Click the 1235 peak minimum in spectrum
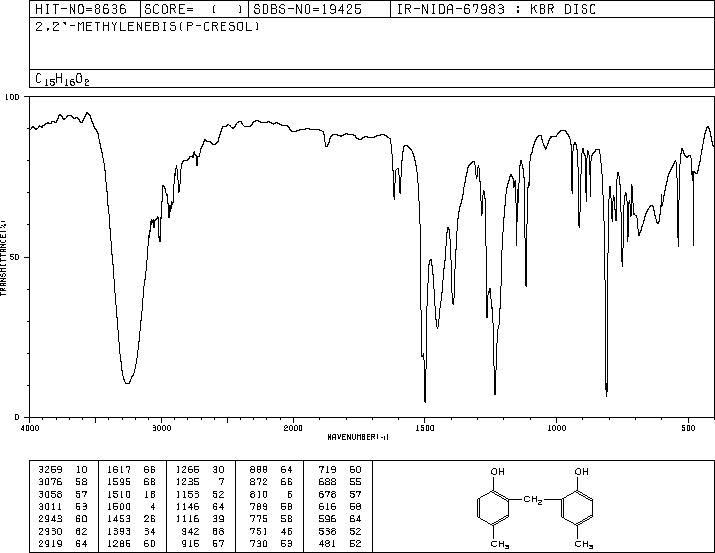This screenshot has width=715, height=553. point(495,393)
